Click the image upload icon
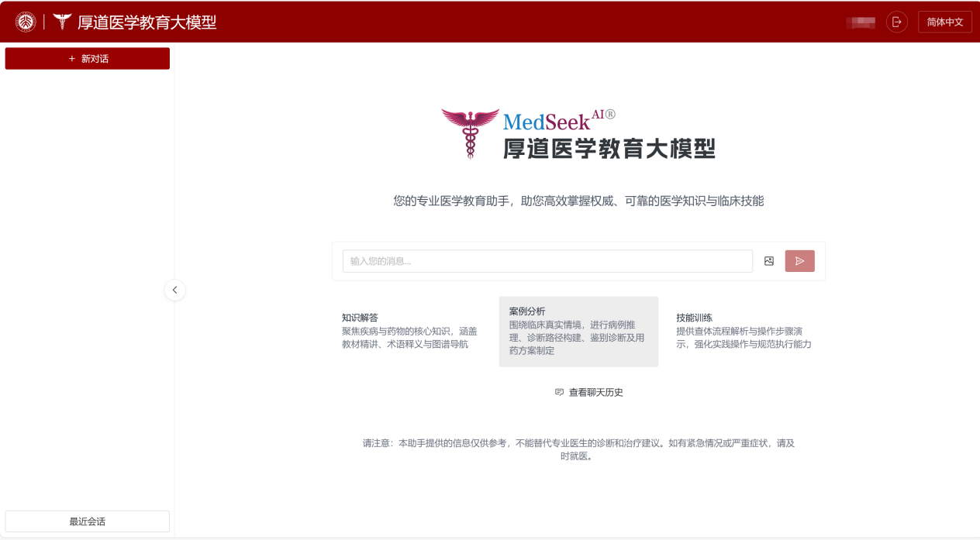980x540 pixels. coord(769,261)
